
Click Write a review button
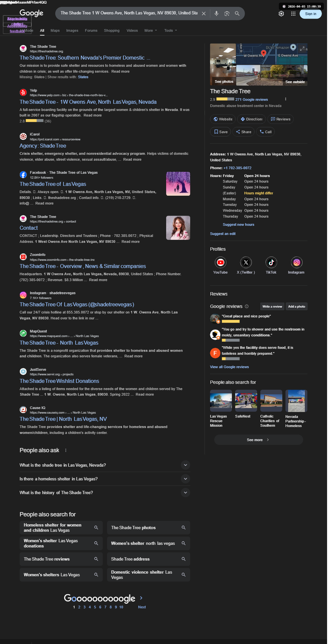tap(272, 307)
